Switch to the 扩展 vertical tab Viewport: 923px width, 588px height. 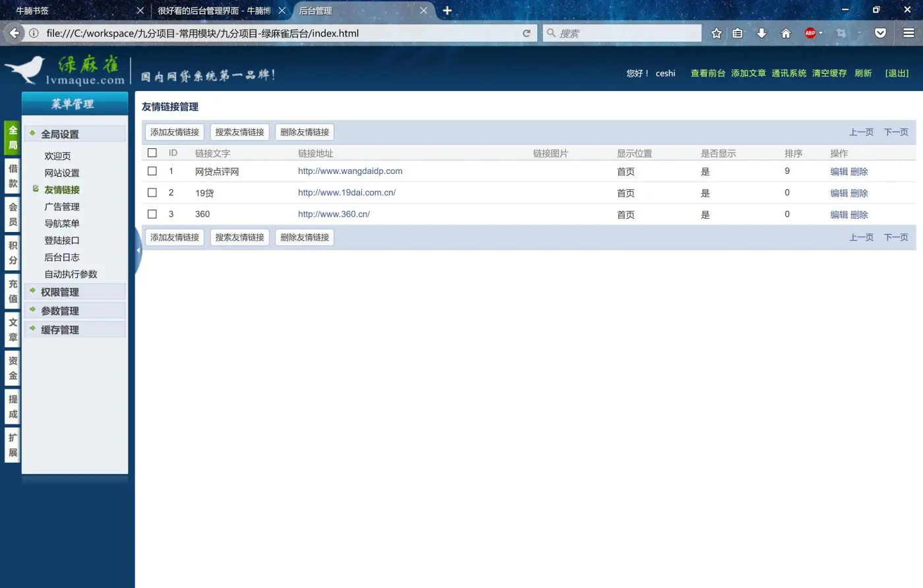[x=13, y=445]
